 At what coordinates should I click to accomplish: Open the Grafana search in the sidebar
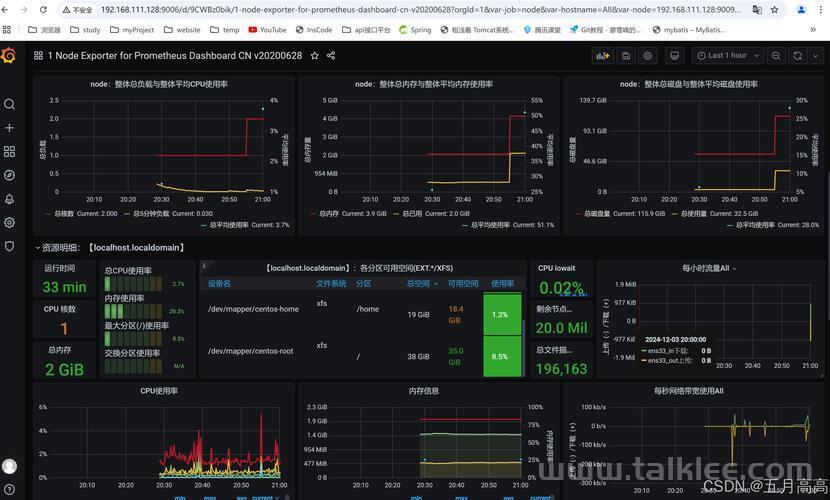pos(9,104)
